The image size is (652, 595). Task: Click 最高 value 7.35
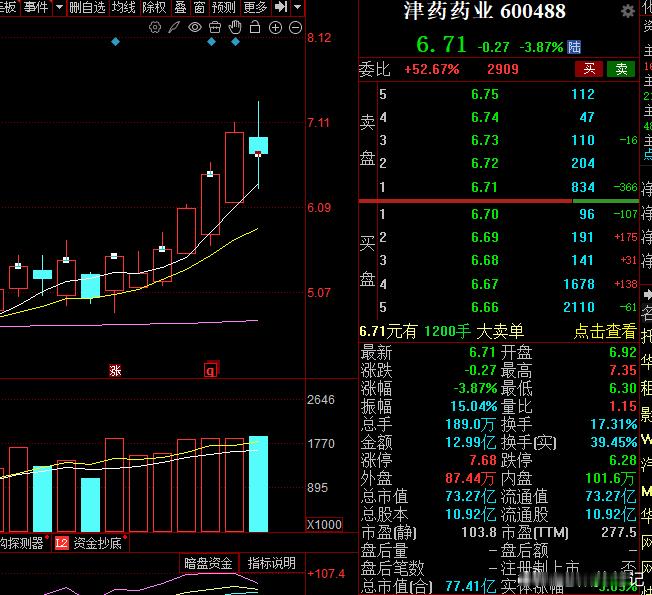tap(623, 370)
